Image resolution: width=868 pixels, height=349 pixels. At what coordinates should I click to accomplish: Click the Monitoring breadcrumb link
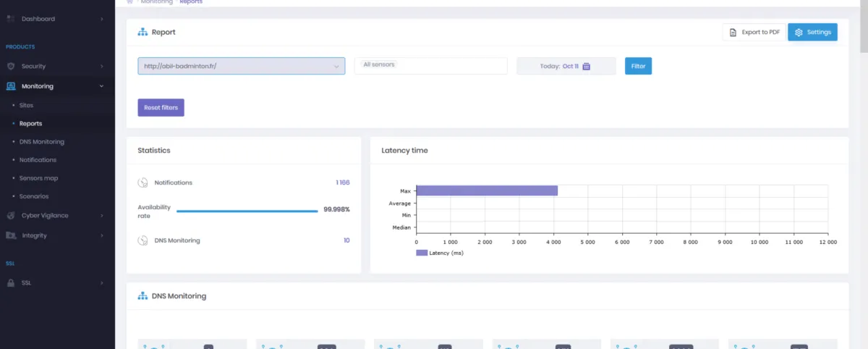pyautogui.click(x=157, y=2)
